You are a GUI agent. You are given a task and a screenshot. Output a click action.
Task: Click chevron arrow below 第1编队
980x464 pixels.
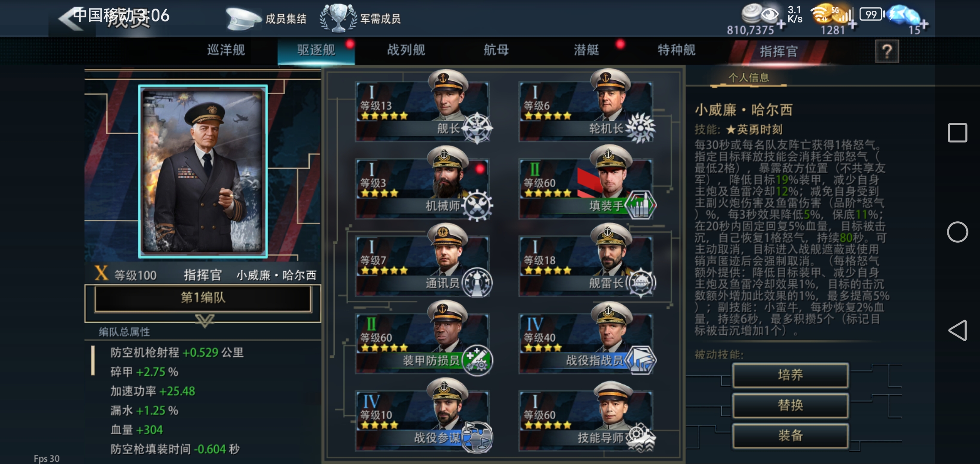[205, 321]
